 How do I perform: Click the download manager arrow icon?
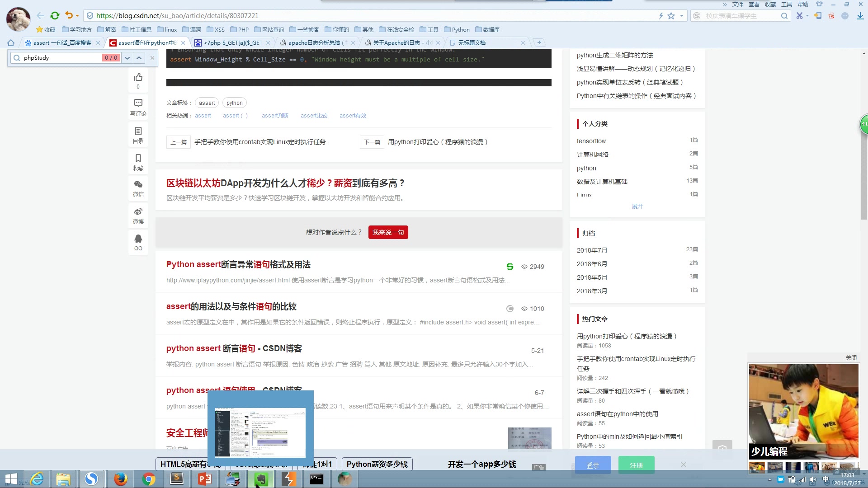tap(860, 15)
